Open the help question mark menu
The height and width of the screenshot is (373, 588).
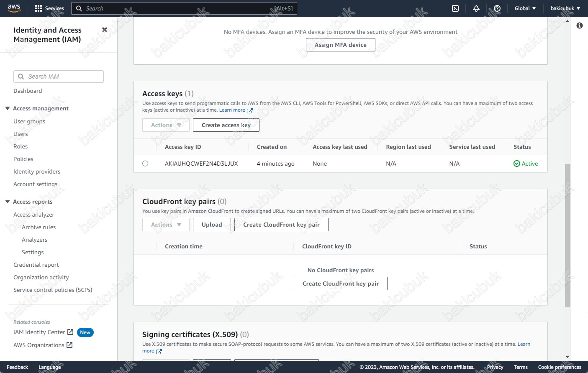tap(497, 8)
